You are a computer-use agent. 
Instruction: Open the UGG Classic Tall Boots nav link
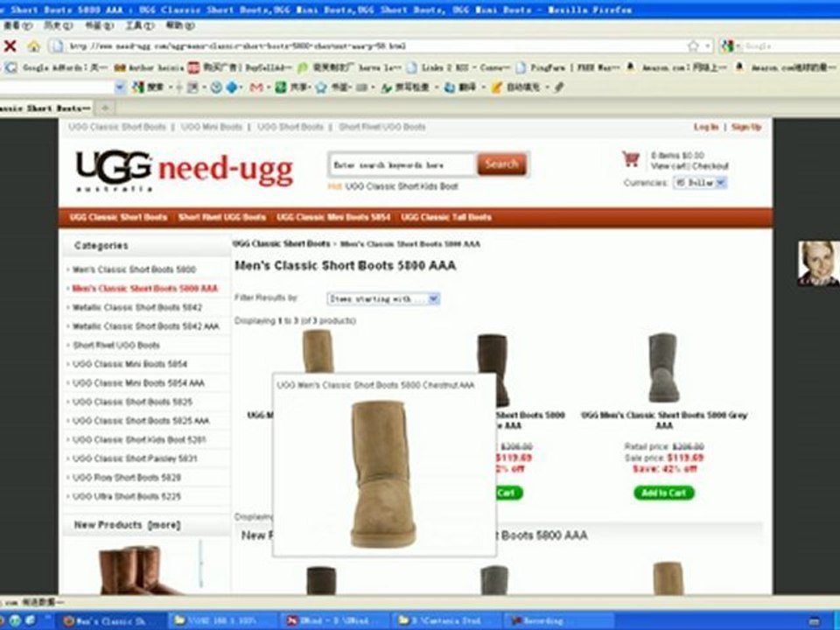(446, 217)
